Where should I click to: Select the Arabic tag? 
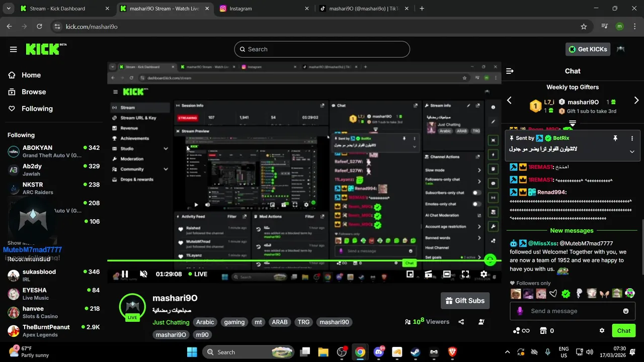(x=205, y=322)
